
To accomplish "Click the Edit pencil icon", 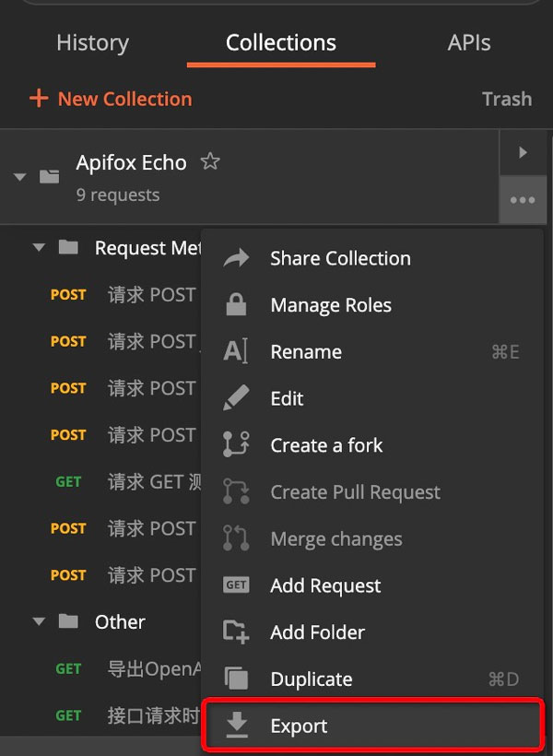I will point(237,398).
